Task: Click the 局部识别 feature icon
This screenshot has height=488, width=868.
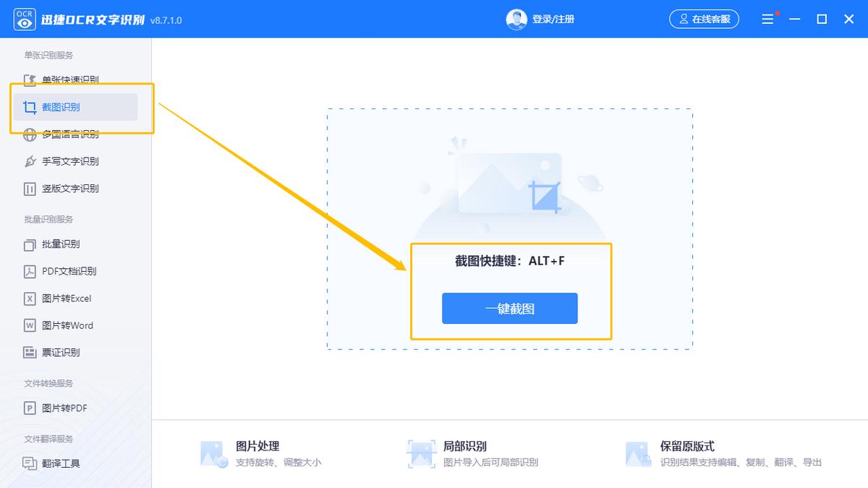Action: pos(420,453)
